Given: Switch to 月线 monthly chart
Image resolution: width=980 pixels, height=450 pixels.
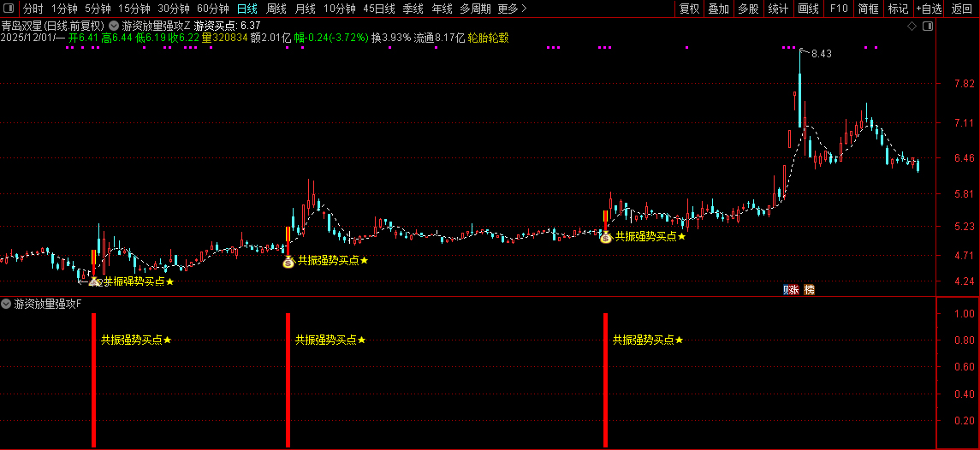Looking at the screenshot, I should point(305,9).
